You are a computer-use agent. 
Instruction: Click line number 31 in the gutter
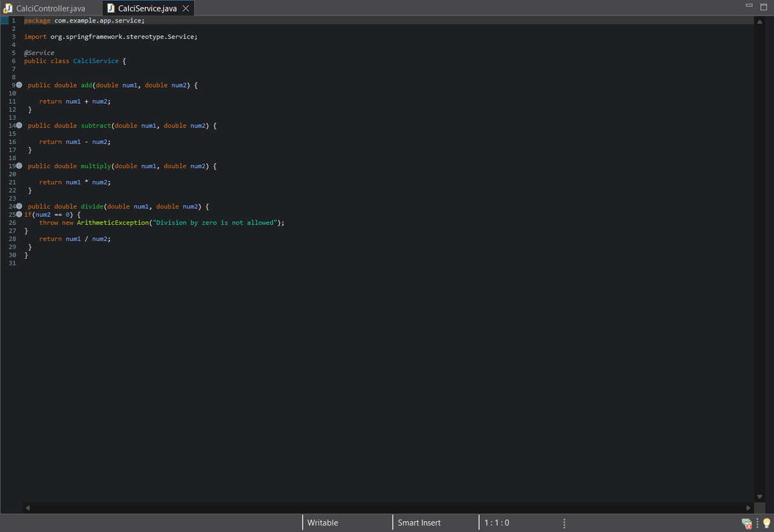pyautogui.click(x=12, y=262)
